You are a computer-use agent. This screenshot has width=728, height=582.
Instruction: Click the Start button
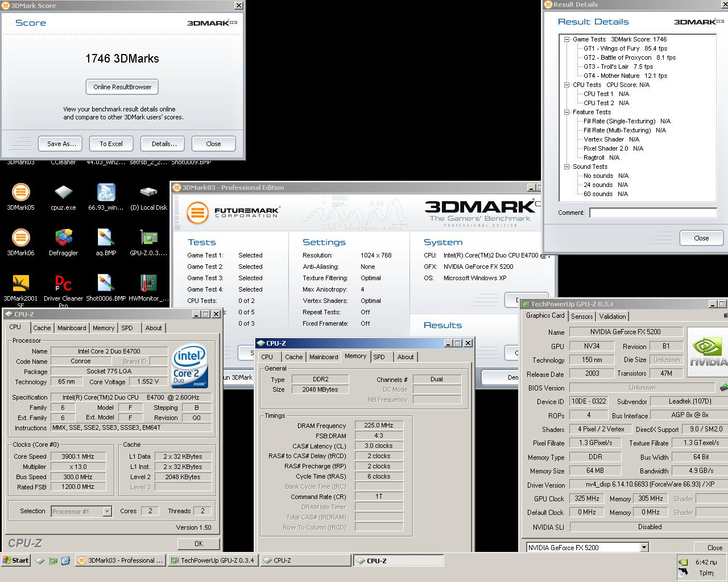[x=16, y=560]
